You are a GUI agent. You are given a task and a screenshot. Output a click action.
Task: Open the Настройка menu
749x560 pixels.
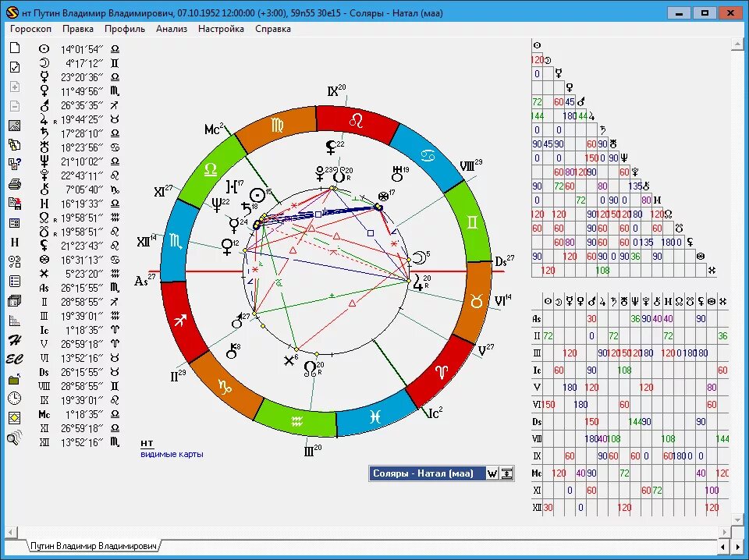(x=221, y=29)
